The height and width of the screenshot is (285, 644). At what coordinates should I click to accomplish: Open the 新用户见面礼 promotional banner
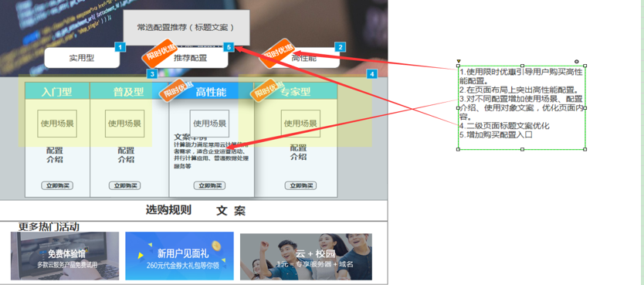pyautogui.click(x=179, y=256)
